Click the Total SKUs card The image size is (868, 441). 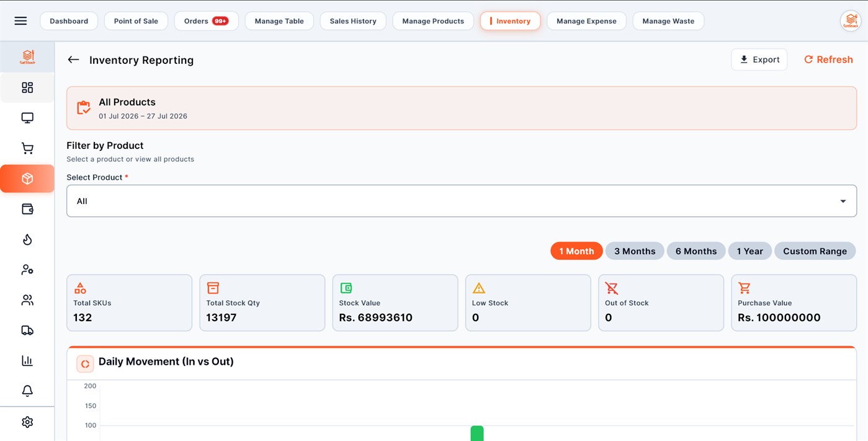click(x=130, y=303)
